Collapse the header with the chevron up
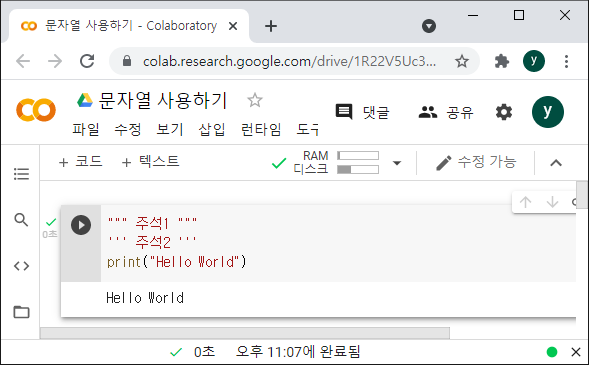The image size is (589, 365). 556,163
